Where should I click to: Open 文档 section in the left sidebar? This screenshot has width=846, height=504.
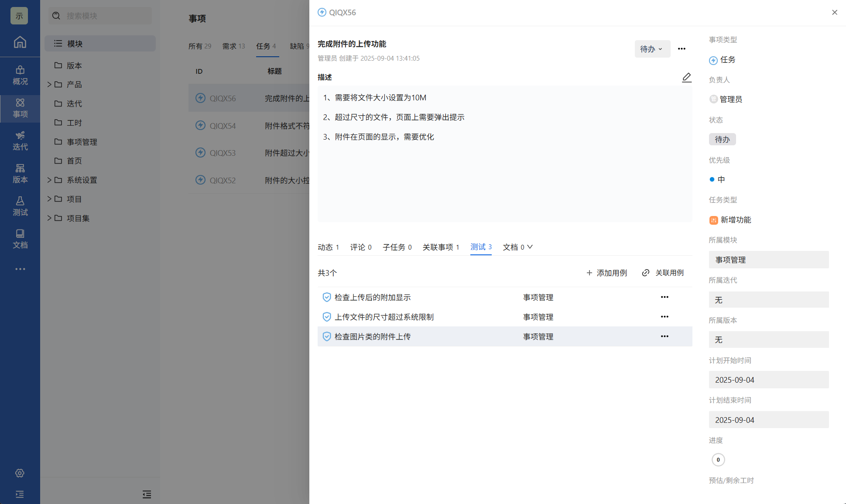point(20,239)
